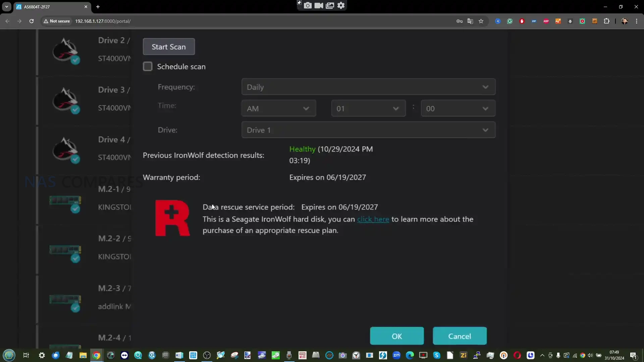Follow the 'click here' rescue plan link
The height and width of the screenshot is (362, 644).
coord(373,219)
